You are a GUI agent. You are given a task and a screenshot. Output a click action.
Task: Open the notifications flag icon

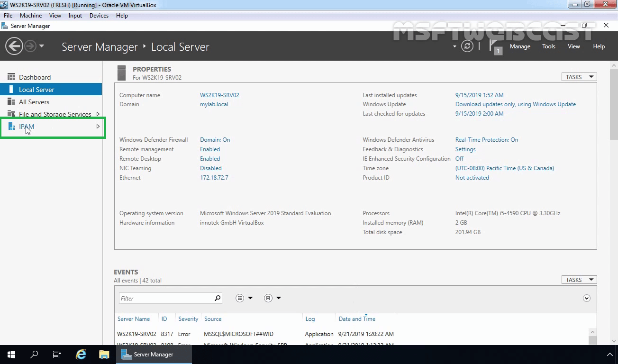(x=495, y=46)
